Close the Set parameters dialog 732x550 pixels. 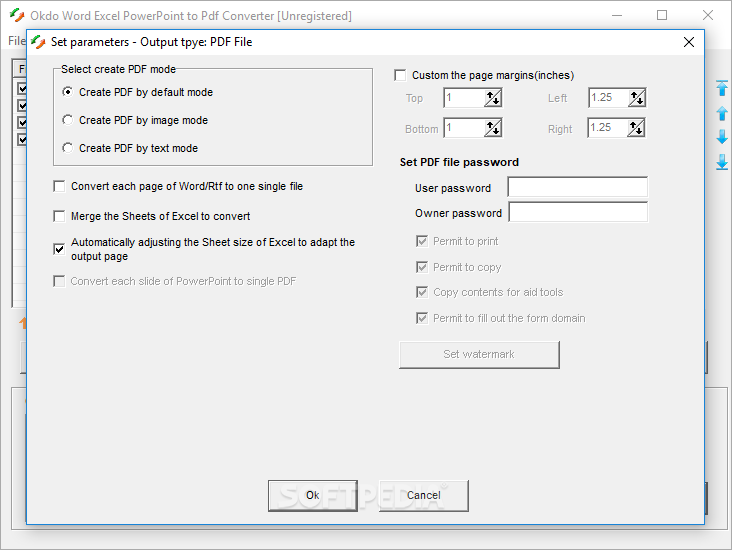(x=689, y=42)
